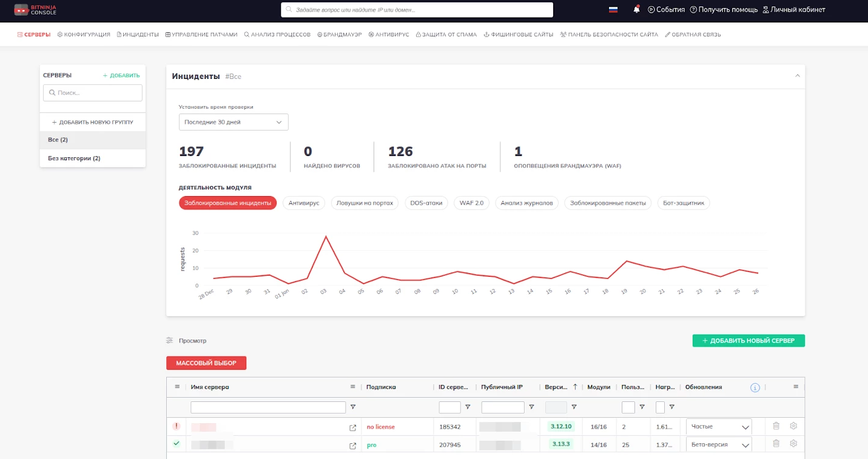Select the Антивирус module chip
This screenshot has height=459, width=868.
pos(304,203)
